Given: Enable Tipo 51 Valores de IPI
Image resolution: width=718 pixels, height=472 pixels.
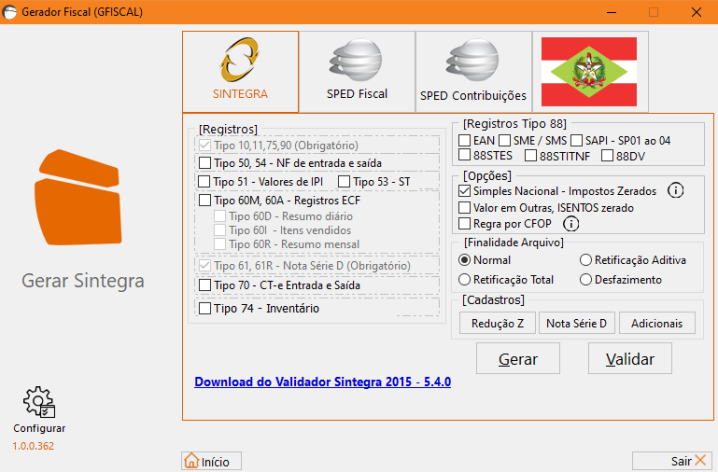Looking at the screenshot, I should [204, 182].
